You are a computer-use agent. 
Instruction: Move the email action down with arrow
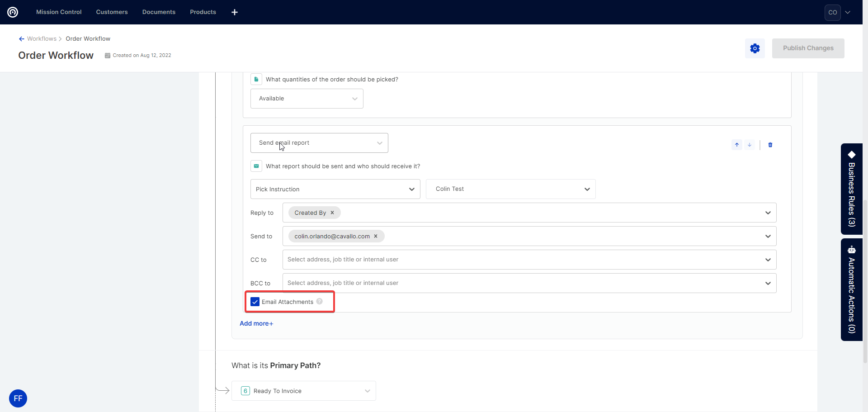pyautogui.click(x=750, y=145)
